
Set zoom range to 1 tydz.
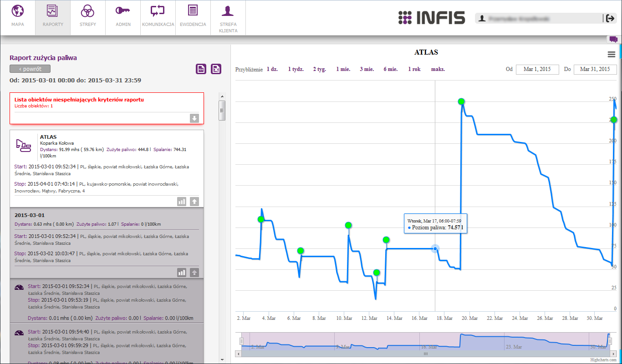click(x=296, y=69)
